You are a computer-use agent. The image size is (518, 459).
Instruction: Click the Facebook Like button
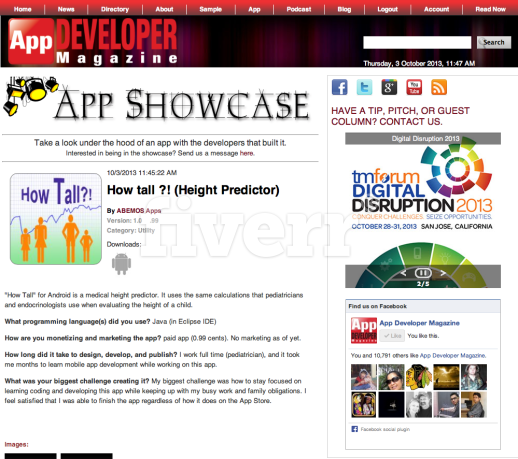pos(392,336)
